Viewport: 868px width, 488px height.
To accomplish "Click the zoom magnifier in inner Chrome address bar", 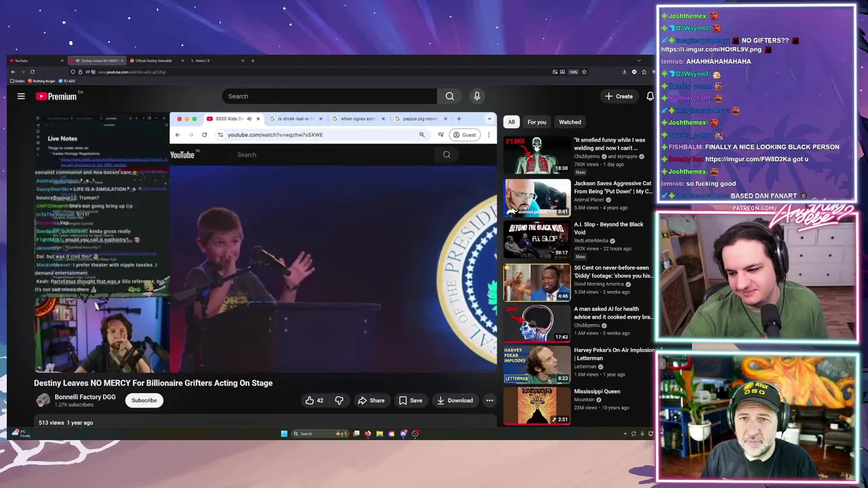I will tap(422, 135).
